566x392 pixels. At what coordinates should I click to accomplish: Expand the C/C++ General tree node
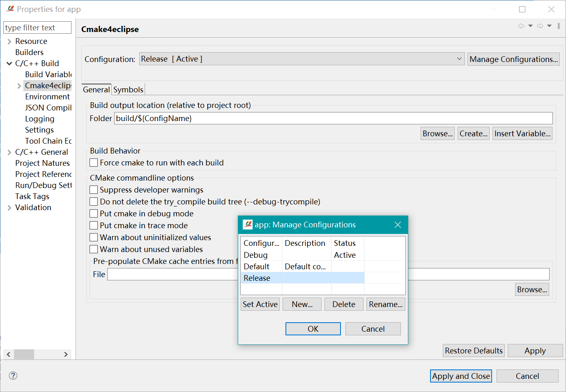click(9, 152)
